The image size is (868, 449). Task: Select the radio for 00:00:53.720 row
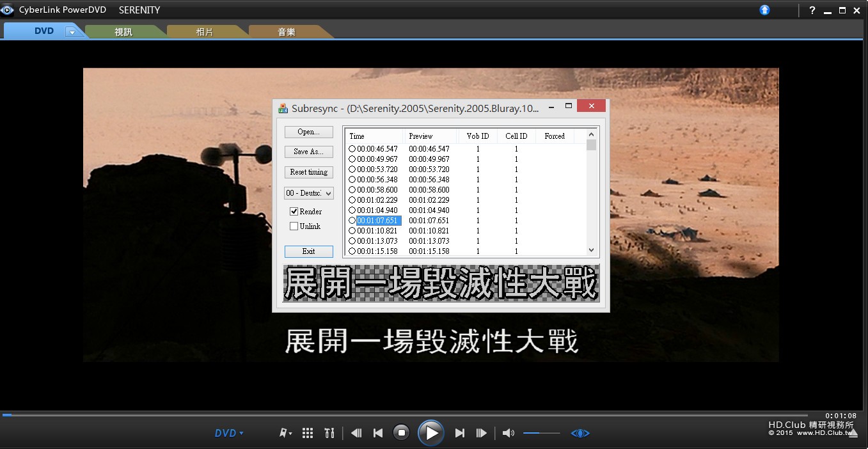[x=352, y=169]
